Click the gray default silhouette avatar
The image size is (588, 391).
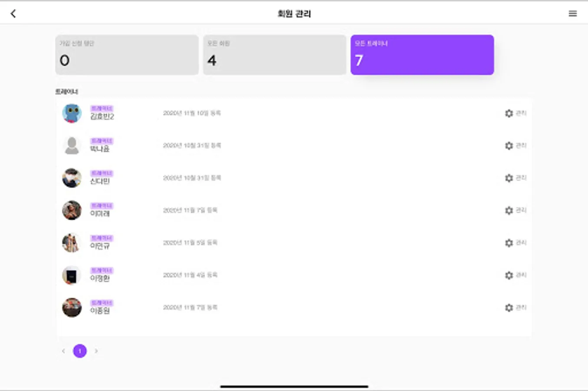click(x=72, y=146)
